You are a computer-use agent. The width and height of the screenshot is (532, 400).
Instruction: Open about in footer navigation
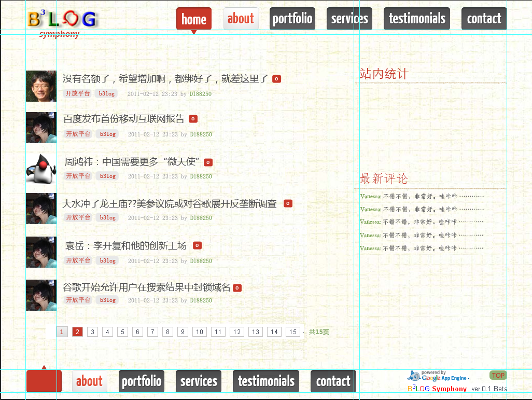point(90,381)
